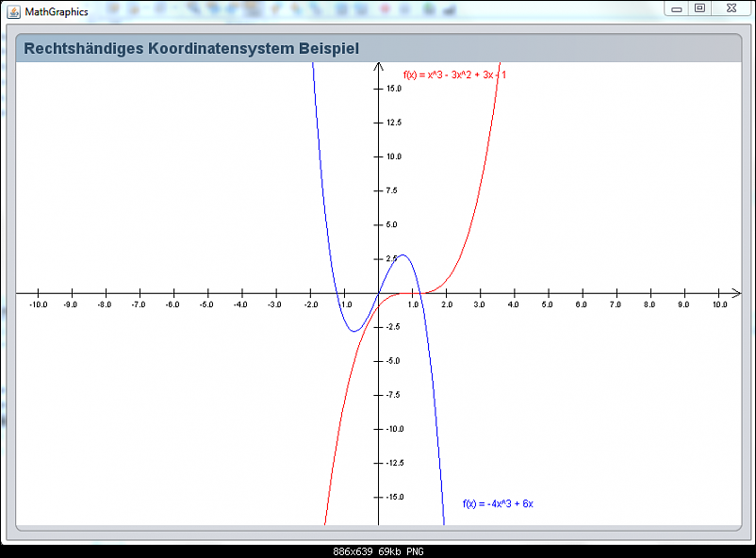756x558 pixels.
Task: Click the 7.5 tick label on the y-axis
Action: coord(394,190)
